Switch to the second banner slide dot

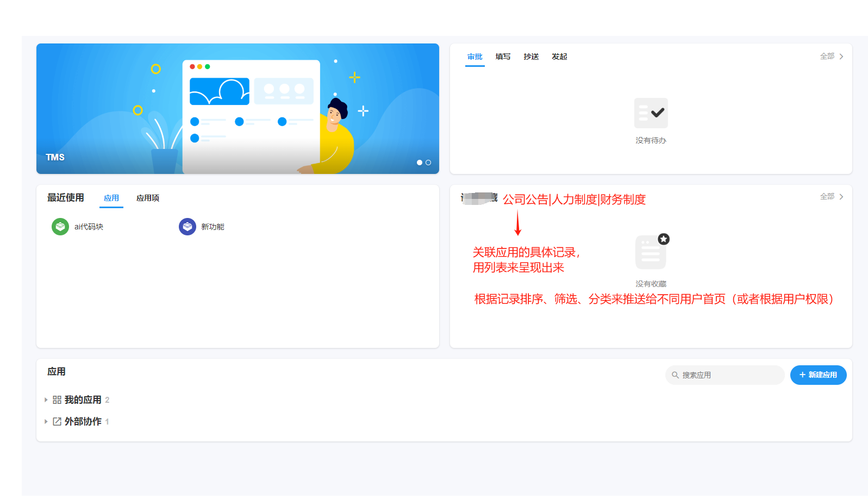click(x=428, y=163)
